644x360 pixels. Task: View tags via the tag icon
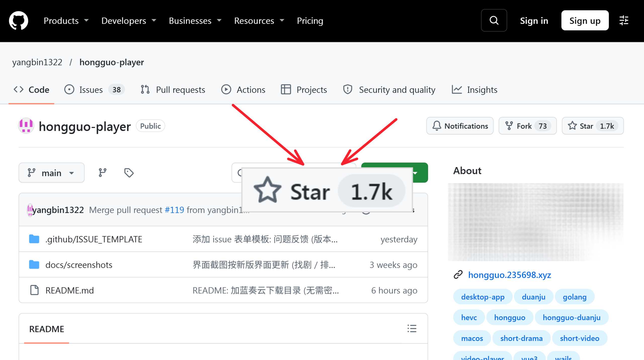(x=129, y=173)
